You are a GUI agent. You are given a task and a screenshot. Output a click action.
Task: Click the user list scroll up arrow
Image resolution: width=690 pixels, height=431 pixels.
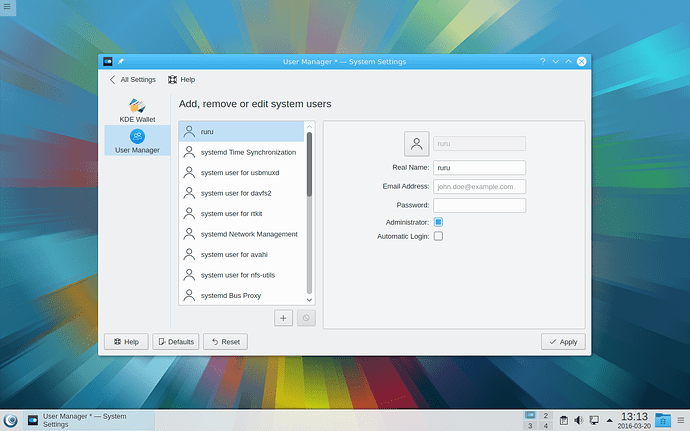309,127
